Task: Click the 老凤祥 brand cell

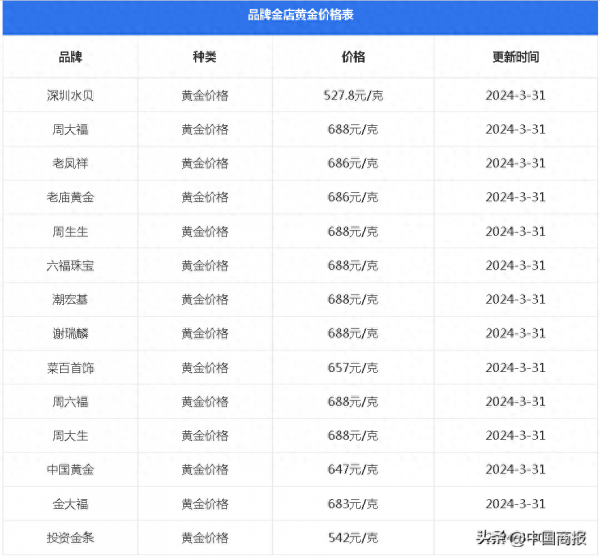Action: click(x=71, y=163)
